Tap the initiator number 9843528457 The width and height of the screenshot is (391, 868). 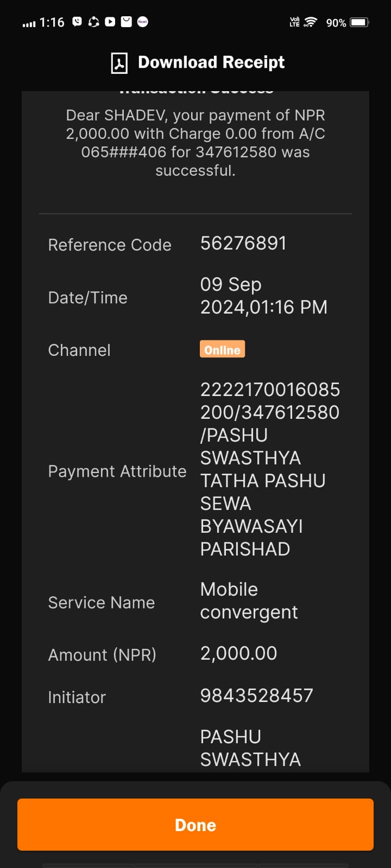256,695
